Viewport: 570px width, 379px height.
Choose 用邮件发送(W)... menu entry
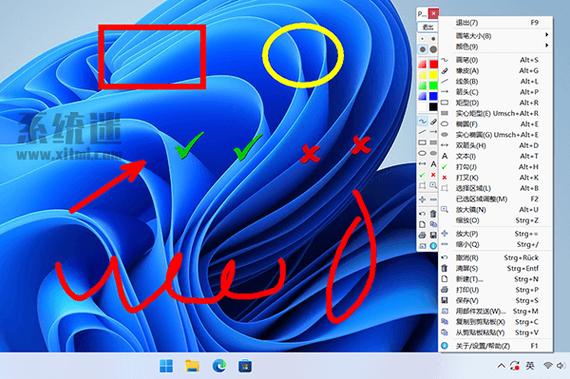(x=496, y=311)
